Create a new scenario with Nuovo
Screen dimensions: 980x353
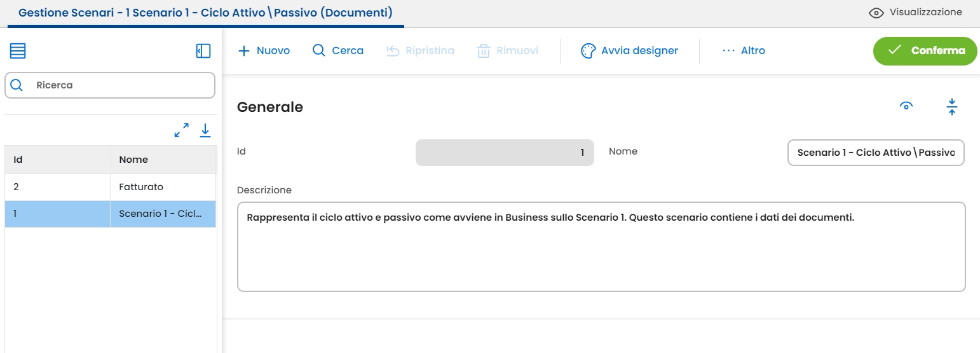[264, 51]
